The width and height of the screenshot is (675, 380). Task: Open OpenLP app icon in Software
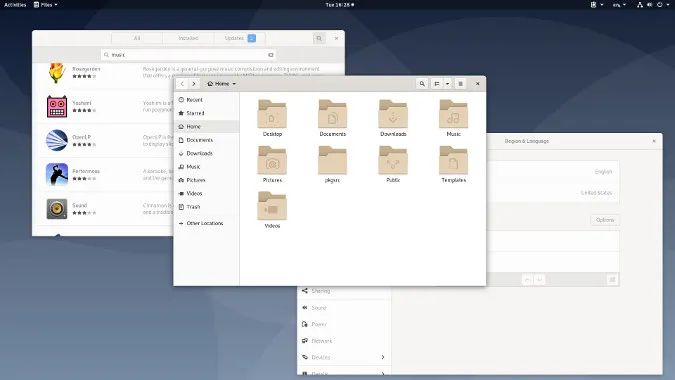coord(57,140)
